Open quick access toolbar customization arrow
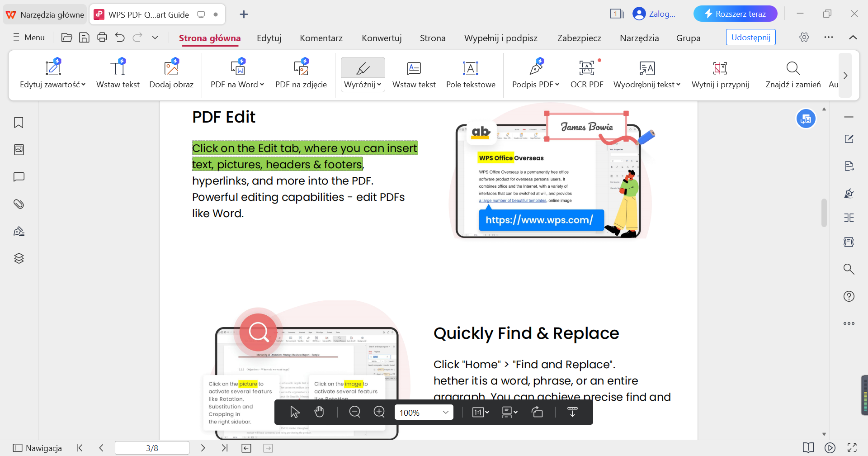This screenshot has height=456, width=868. [x=155, y=38]
